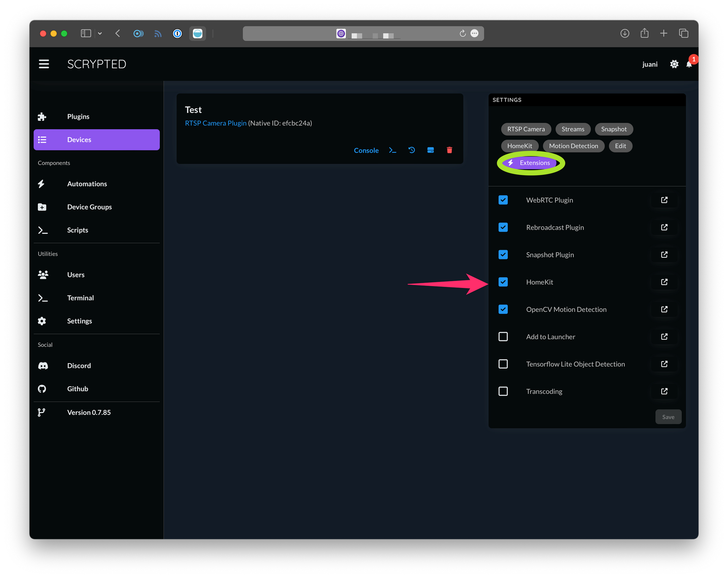
Task: Open Safari downloads icon
Action: point(625,33)
